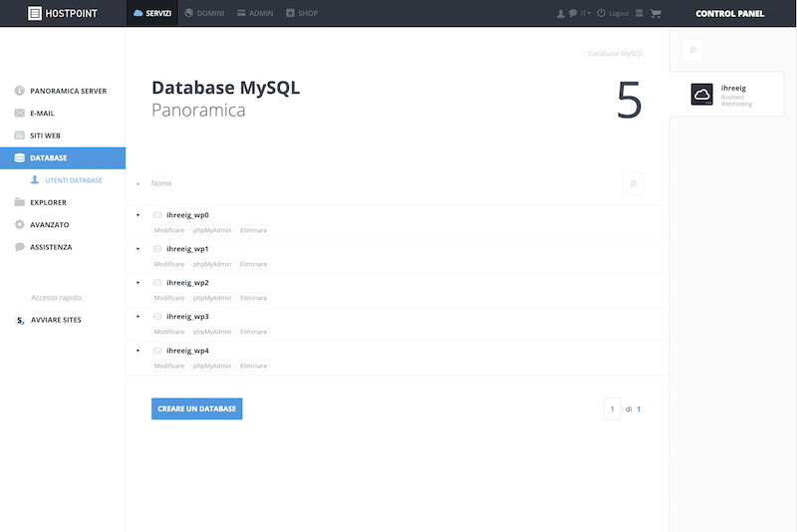The height and width of the screenshot is (532, 797).
Task: Click the ihreeig_wp0 database name
Action: tap(187, 215)
